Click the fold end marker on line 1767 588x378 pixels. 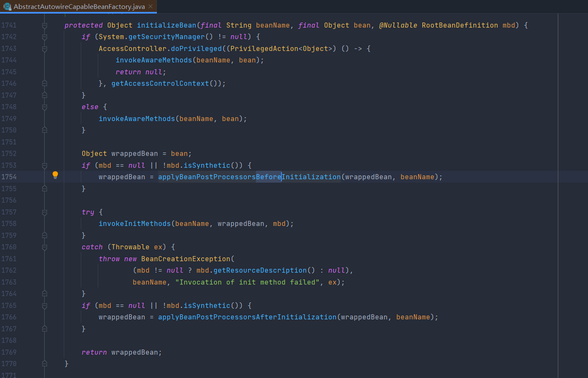coord(45,329)
